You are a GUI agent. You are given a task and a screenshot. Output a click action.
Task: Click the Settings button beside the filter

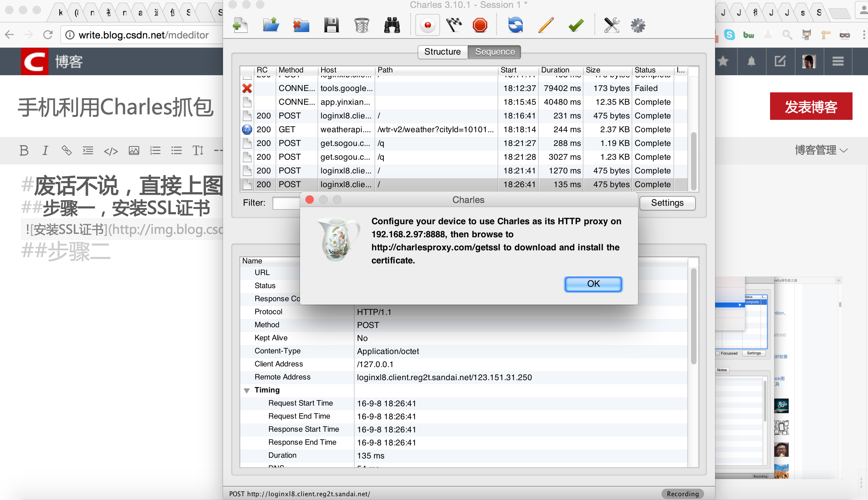point(667,203)
